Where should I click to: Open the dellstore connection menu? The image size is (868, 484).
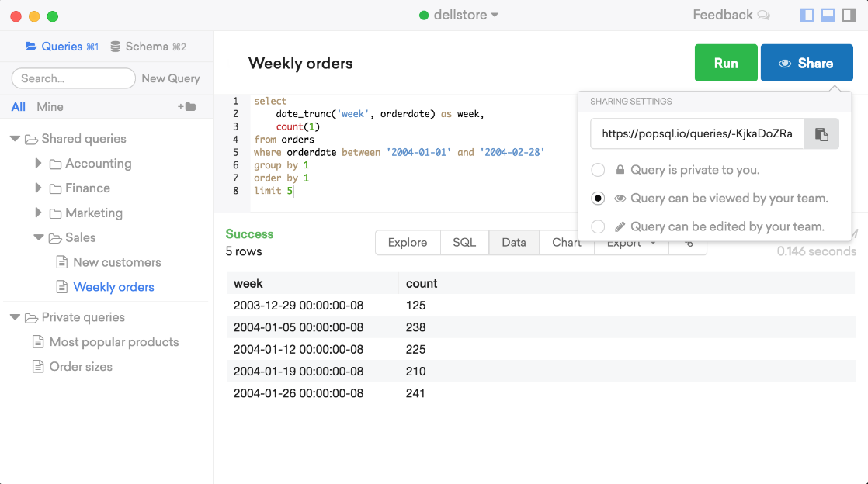tap(459, 14)
